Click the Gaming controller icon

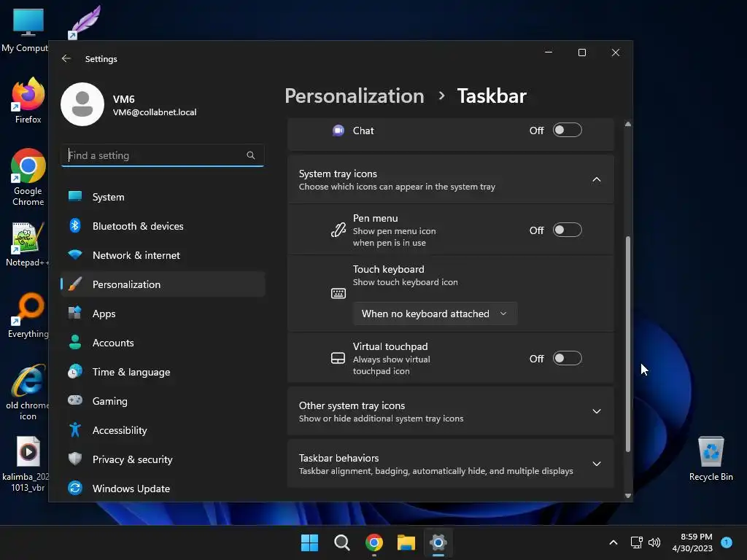coord(75,400)
